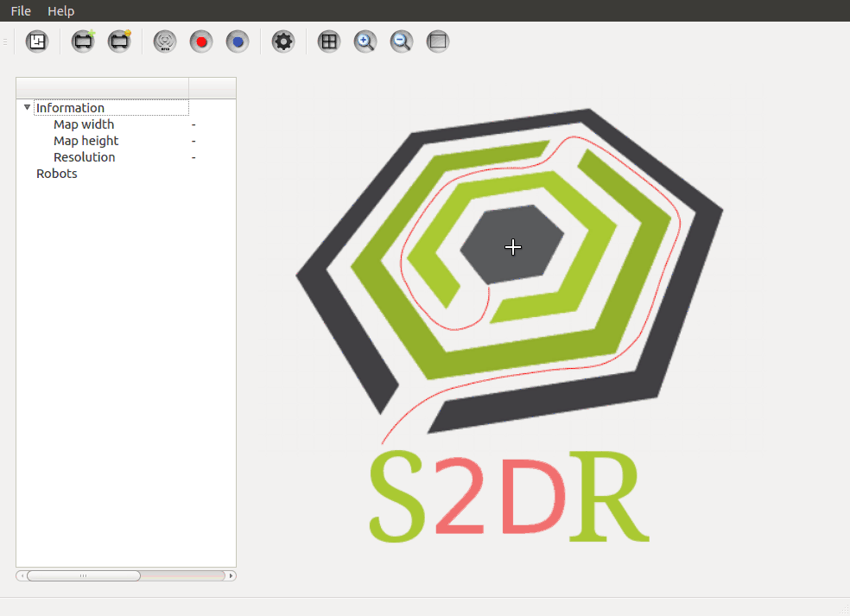The image size is (850, 616).
Task: Click the Map height value dash
Action: pos(193,141)
